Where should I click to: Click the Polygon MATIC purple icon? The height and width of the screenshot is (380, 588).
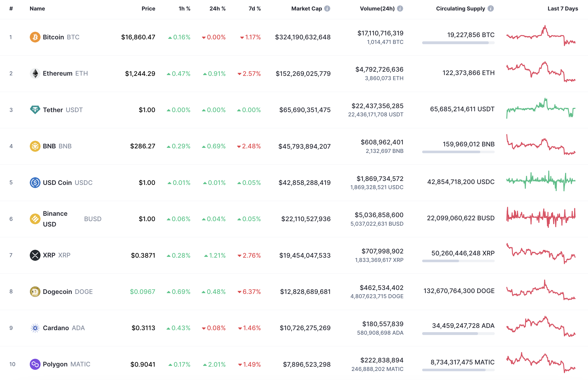click(35, 364)
